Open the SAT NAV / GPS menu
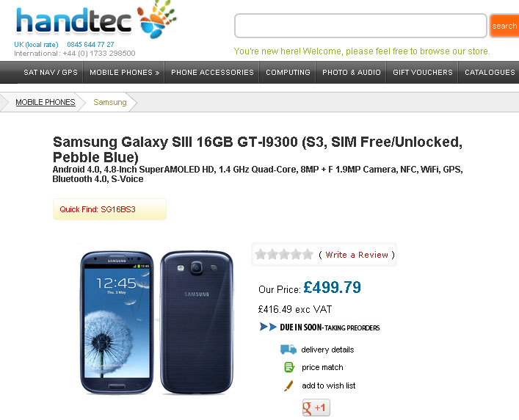Image resolution: width=519 pixels, height=420 pixels. pyautogui.click(x=51, y=73)
